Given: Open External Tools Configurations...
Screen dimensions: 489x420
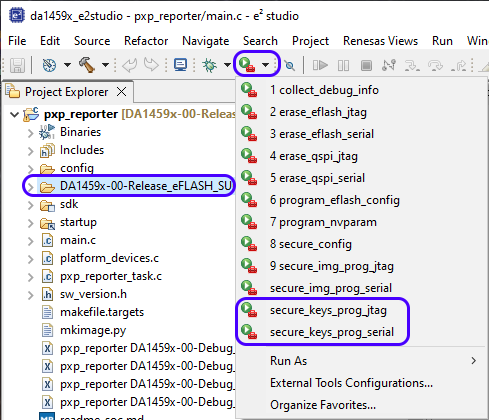Looking at the screenshot, I should [x=362, y=383].
